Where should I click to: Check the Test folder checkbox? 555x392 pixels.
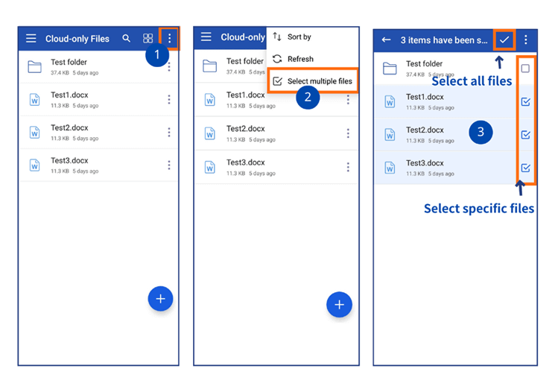pos(525,69)
